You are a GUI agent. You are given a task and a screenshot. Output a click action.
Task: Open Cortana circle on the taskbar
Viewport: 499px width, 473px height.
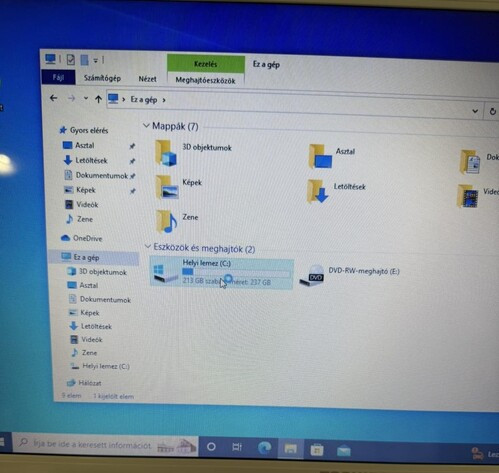tap(211, 446)
